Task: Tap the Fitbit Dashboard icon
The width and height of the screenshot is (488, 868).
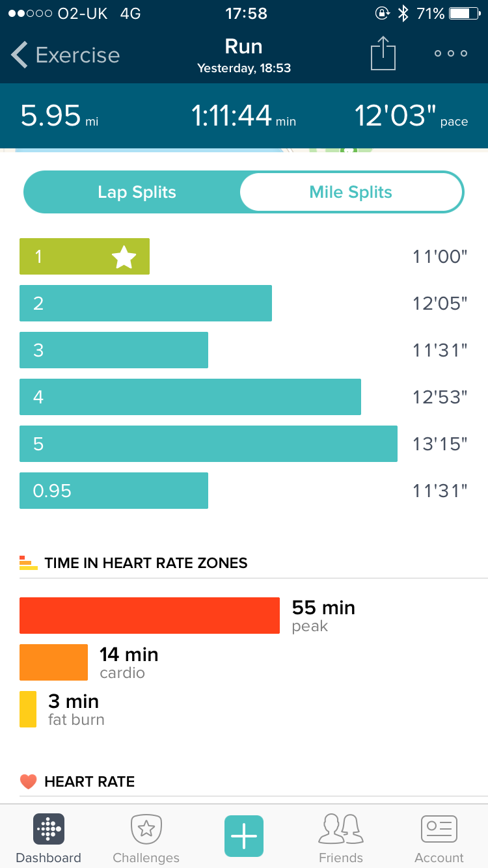Action: (x=49, y=829)
